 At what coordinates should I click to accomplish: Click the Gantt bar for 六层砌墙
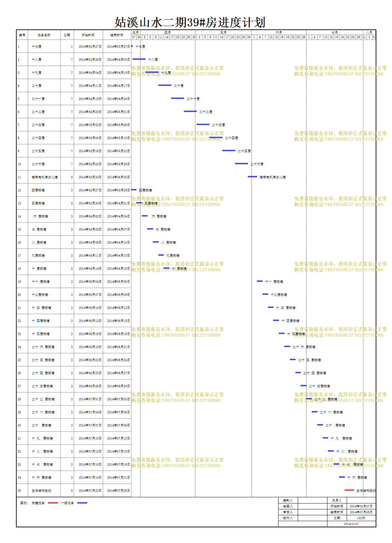(145, 216)
